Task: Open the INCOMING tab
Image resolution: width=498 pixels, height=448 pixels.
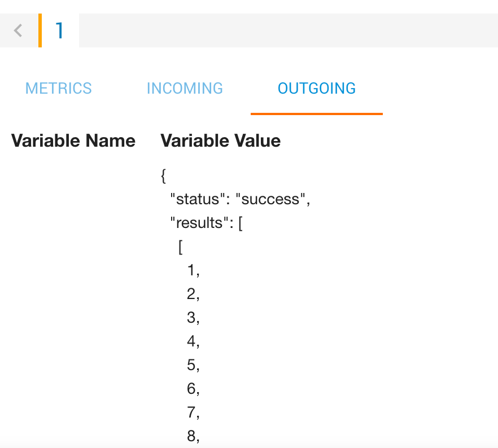Action: [185, 89]
